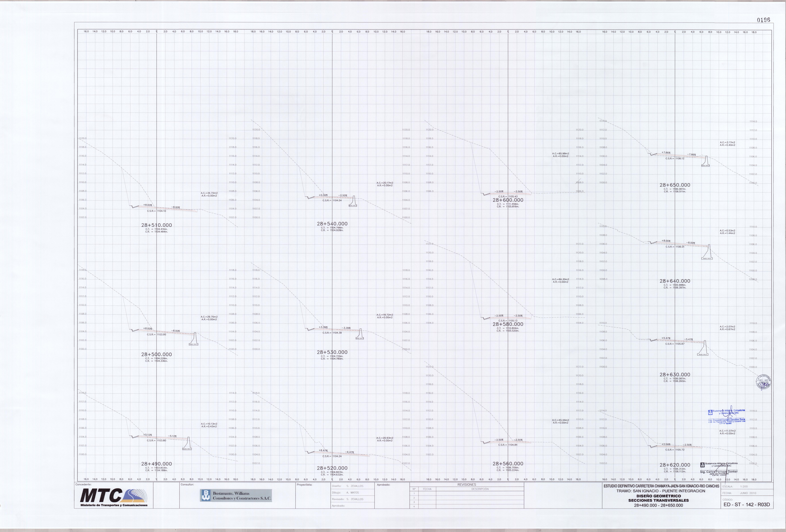The width and height of the screenshot is (786, 532).
Task: Click the value C.S.R.= 1103.95
Action: (157, 335)
